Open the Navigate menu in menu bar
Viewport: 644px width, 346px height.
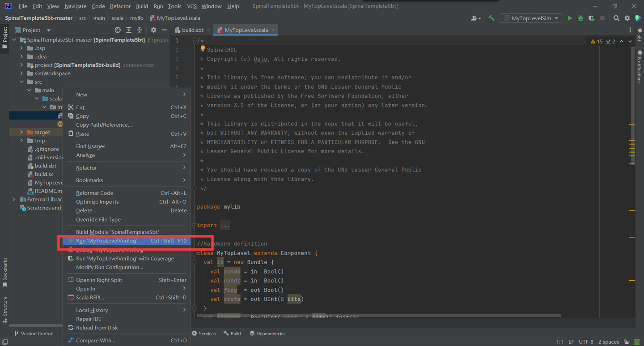coord(75,6)
